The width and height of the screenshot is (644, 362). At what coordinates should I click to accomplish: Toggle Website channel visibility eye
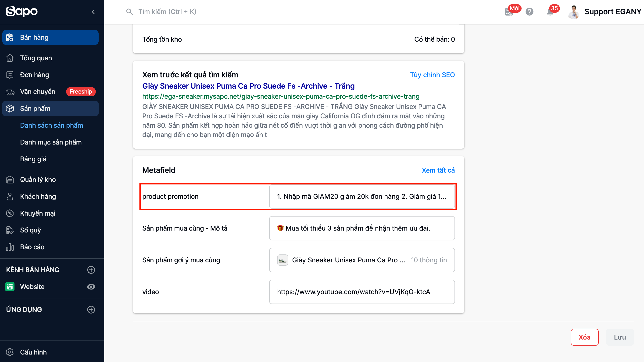click(91, 287)
